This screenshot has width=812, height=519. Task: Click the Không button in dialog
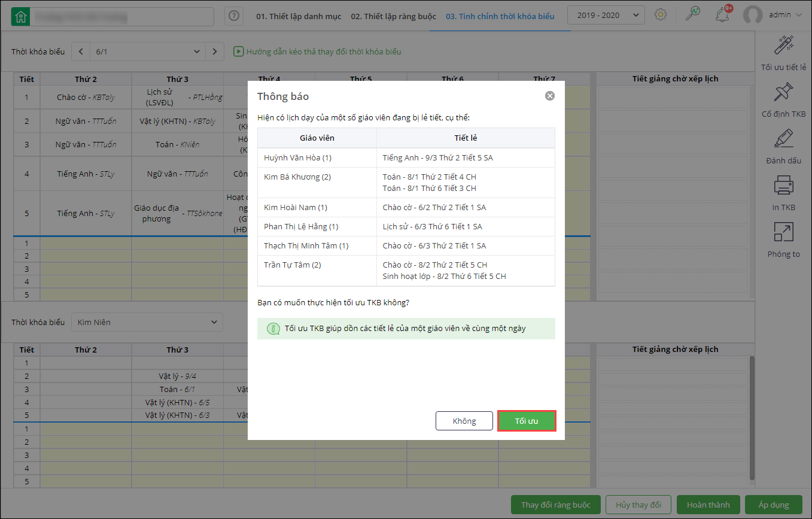[464, 421]
